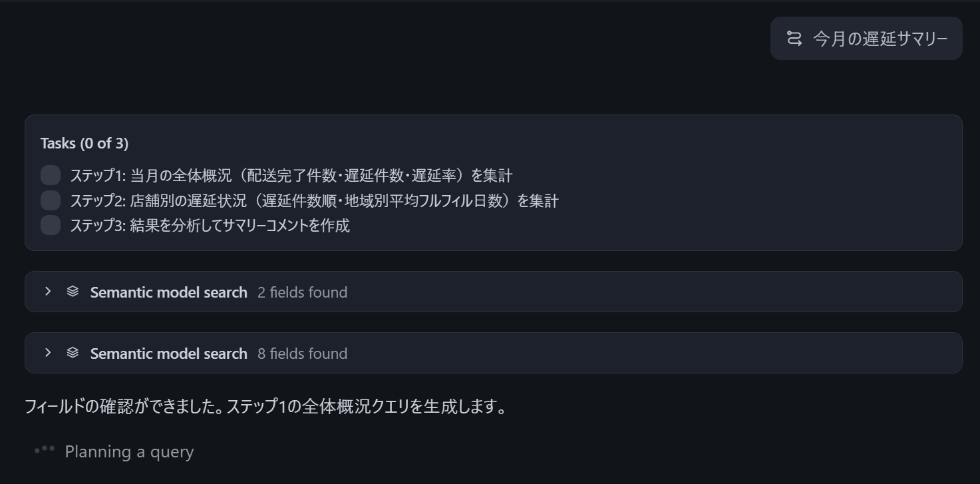
Task: Click the 今月の遅延サマリー prompt text
Action: point(880,39)
